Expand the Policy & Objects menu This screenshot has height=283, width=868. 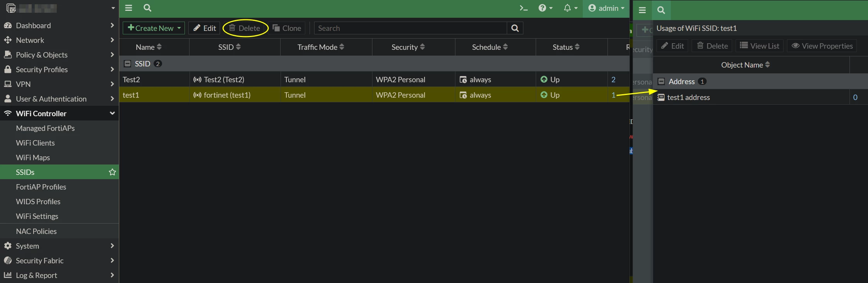click(x=59, y=55)
